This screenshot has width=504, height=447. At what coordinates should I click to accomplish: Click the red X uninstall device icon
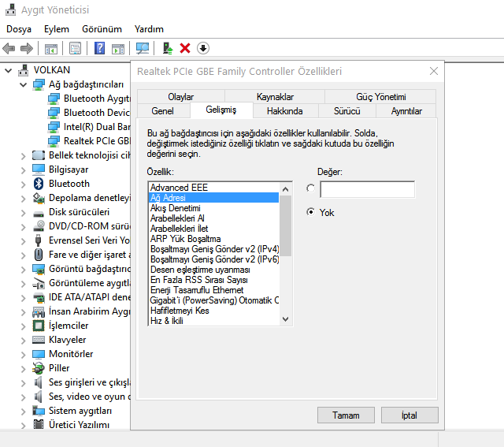(185, 48)
